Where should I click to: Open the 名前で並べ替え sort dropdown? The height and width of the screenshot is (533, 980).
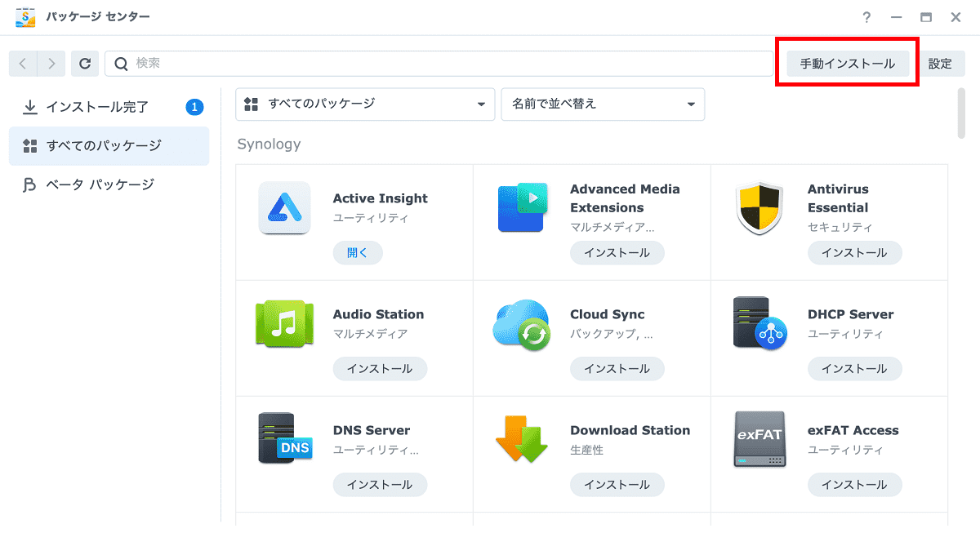603,104
